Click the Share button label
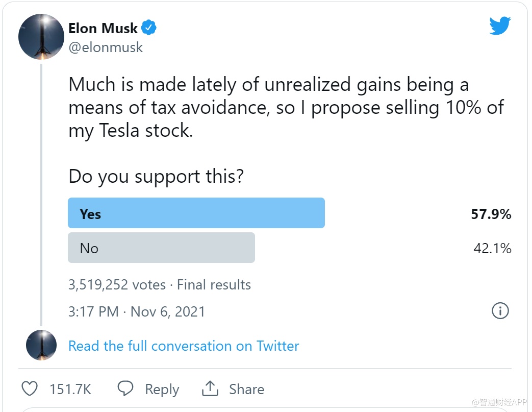Image resolution: width=532 pixels, height=412 pixels. point(246,390)
